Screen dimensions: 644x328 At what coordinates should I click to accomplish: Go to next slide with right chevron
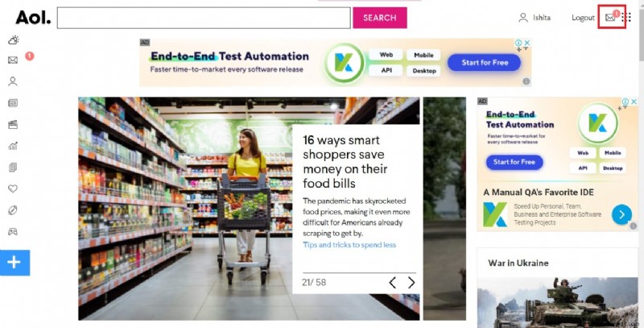pyautogui.click(x=411, y=282)
